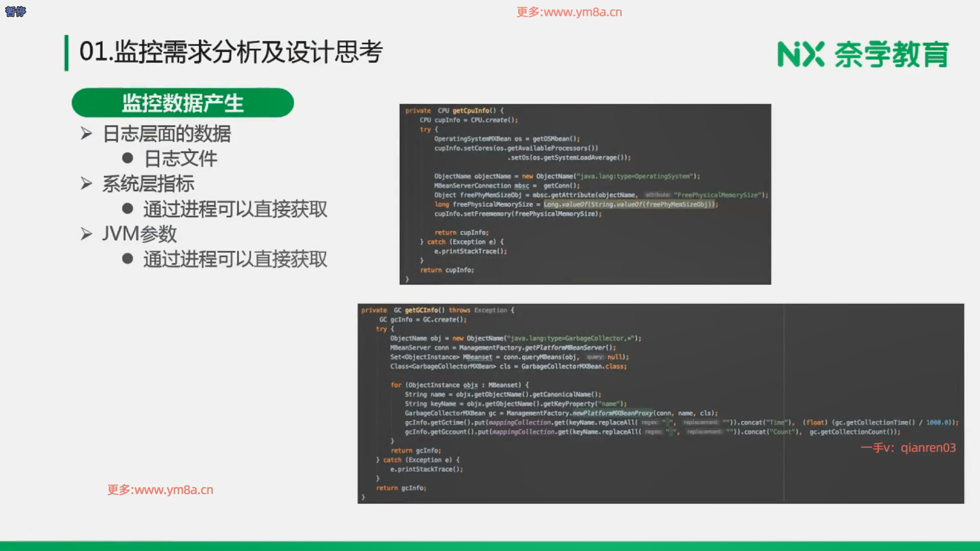Click the getGCInfo code screenshot

coord(660,403)
